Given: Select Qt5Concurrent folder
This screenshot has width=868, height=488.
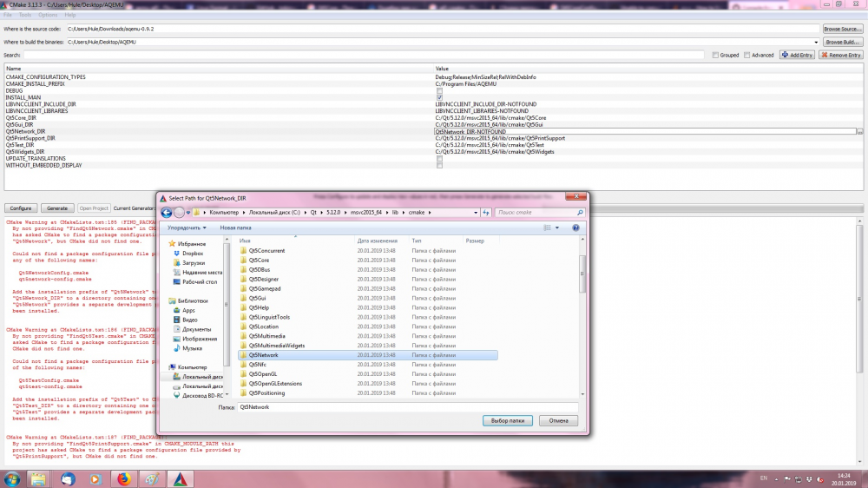Looking at the screenshot, I should coord(266,250).
